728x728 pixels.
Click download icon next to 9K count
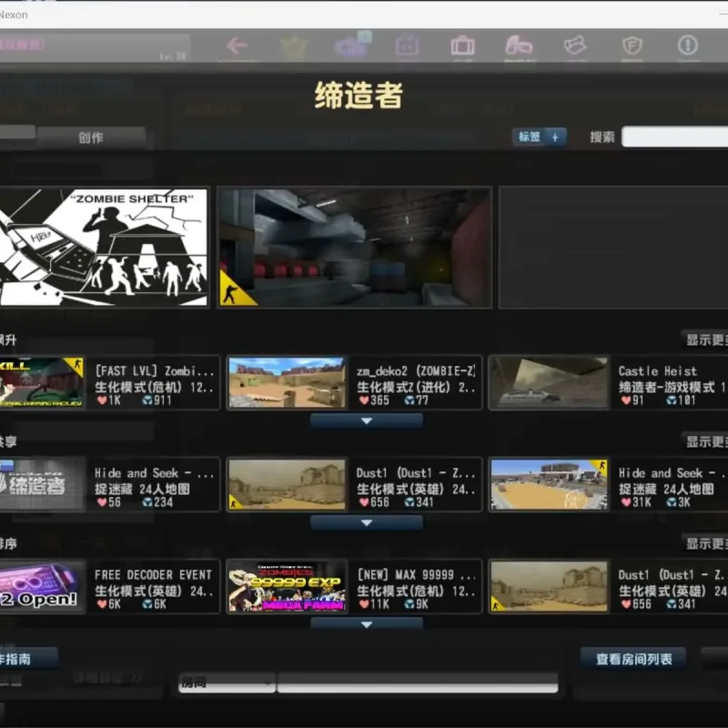[409, 604]
